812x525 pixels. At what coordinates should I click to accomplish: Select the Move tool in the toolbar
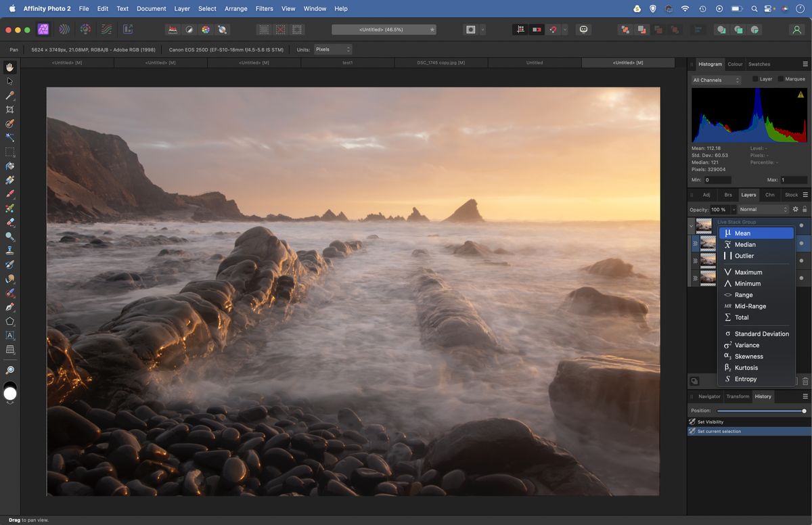(x=9, y=81)
